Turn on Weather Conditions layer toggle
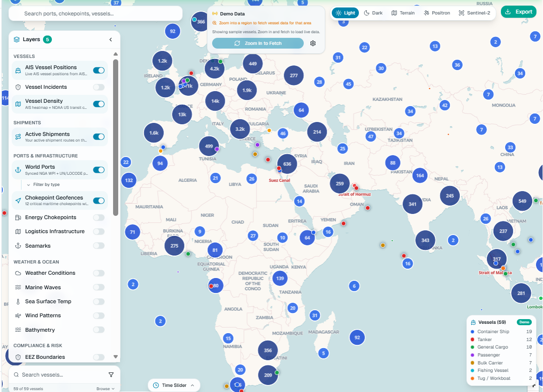This screenshot has width=543, height=392. click(99, 273)
